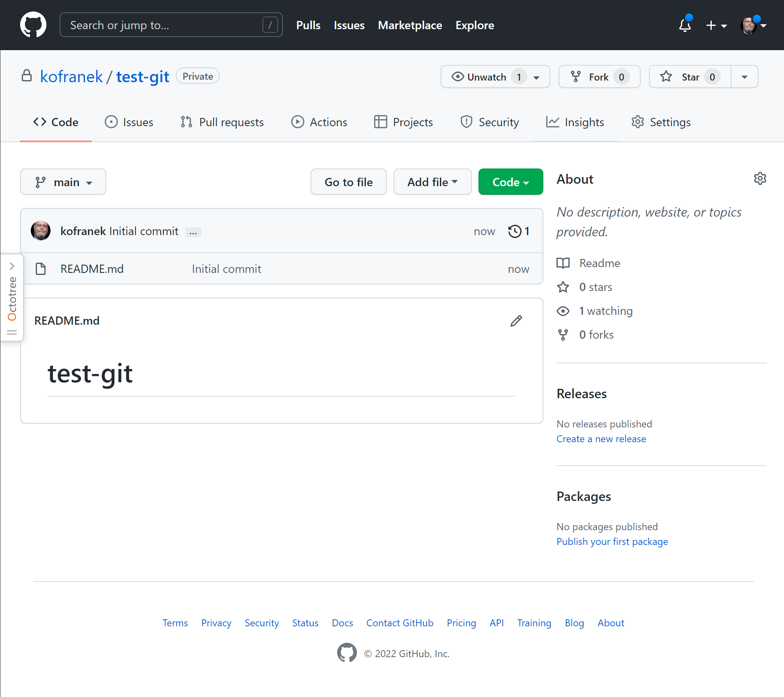Open the notifications bell
784x697 pixels.
pyautogui.click(x=685, y=25)
